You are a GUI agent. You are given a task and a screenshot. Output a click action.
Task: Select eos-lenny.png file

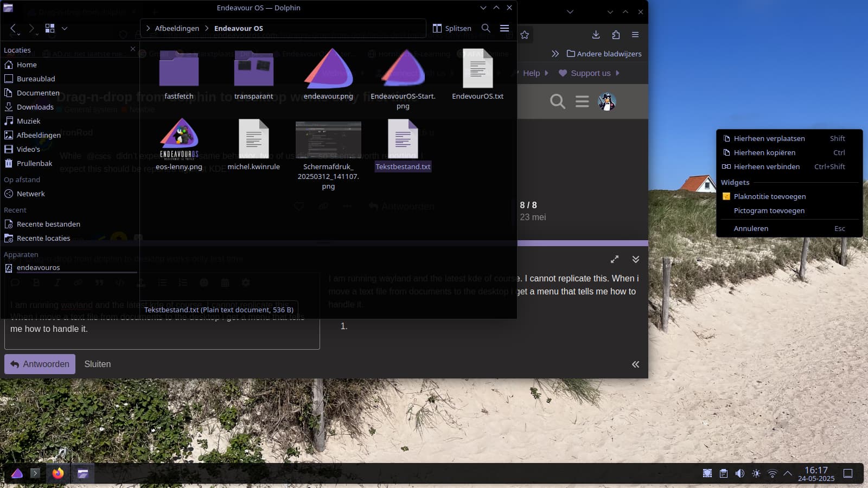tap(179, 145)
